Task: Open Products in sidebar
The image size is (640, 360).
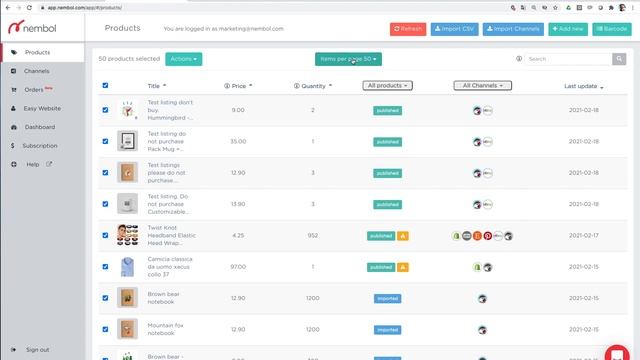Action: click(38, 52)
